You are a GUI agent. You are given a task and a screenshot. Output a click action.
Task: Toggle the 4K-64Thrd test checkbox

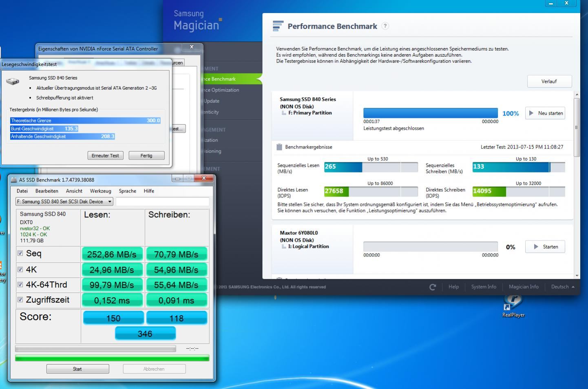pyautogui.click(x=20, y=284)
